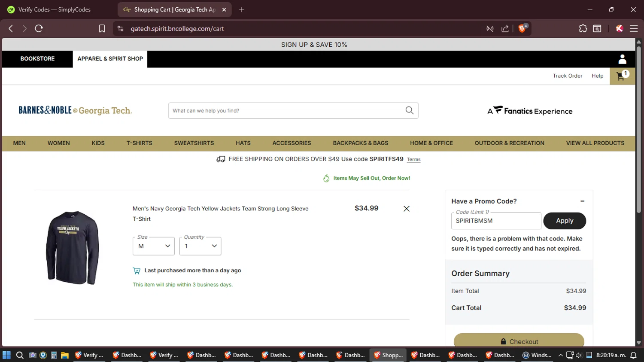Open a new browser tab
This screenshot has width=644, height=362.
(x=242, y=9)
